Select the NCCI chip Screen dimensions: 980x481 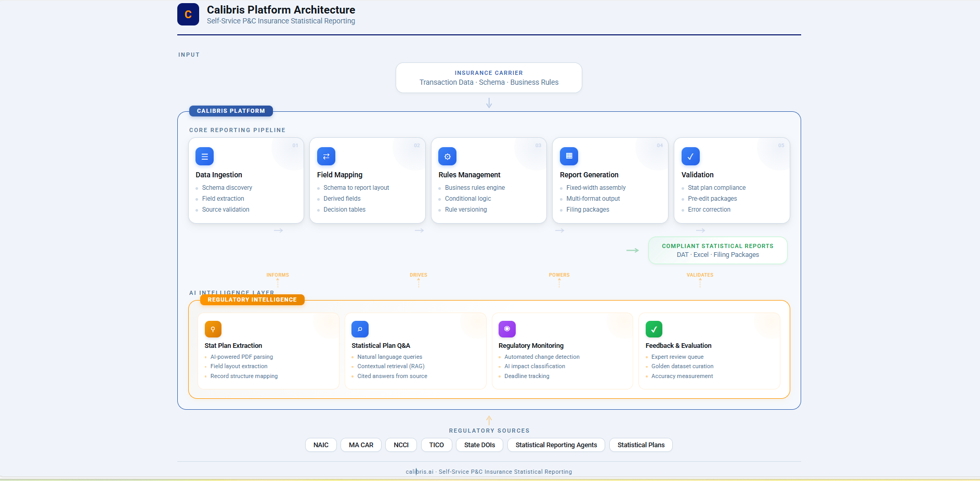tap(401, 445)
